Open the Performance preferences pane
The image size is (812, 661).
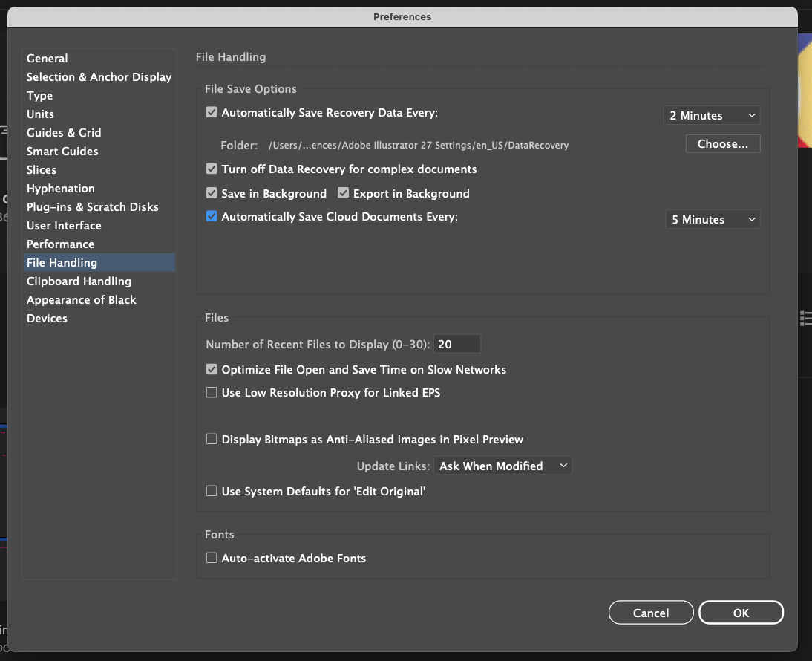pos(60,244)
